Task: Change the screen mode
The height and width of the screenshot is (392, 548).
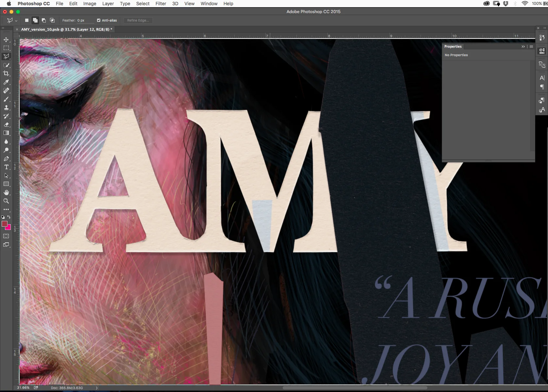Action: (6, 245)
